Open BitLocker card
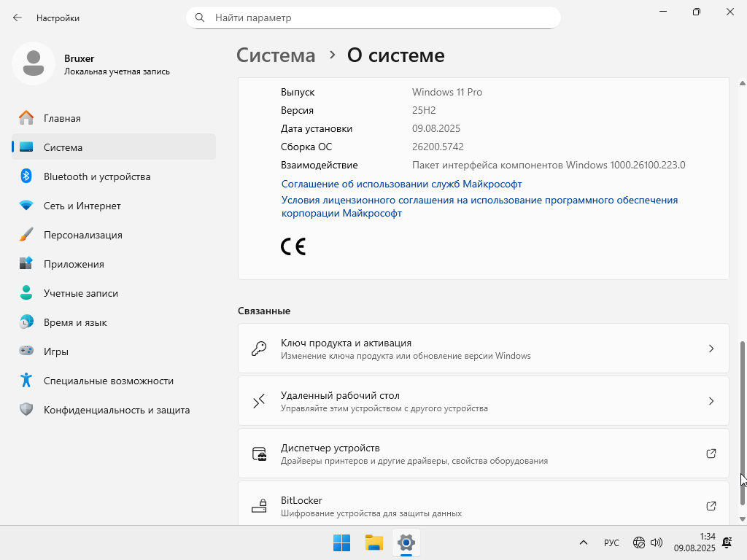747x560 pixels. pyautogui.click(x=484, y=503)
